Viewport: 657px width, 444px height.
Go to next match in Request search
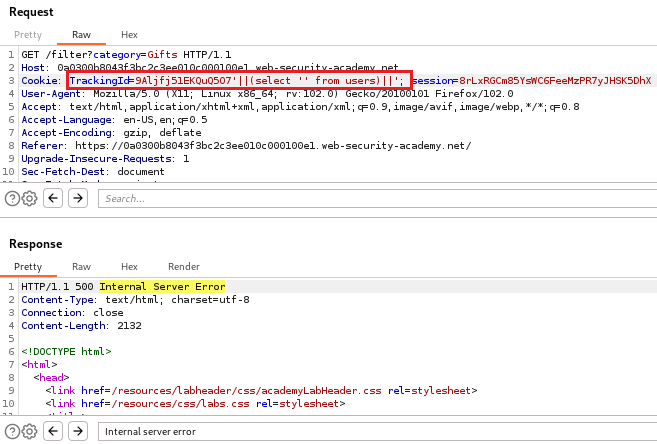[78, 198]
